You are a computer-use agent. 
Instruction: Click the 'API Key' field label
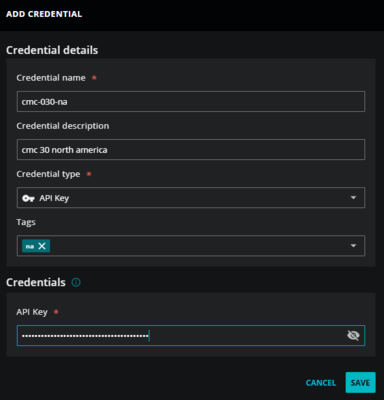pos(32,312)
